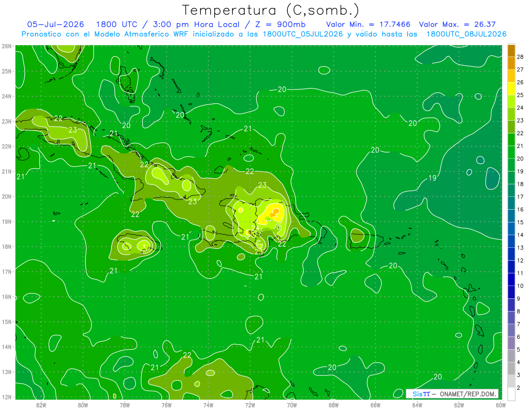The image size is (532, 411).
Task: Click the colorbar legend value "28"
Action: (x=520, y=57)
